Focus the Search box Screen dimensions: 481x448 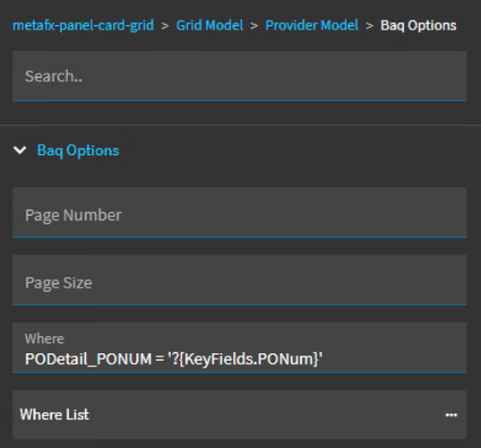tap(239, 76)
